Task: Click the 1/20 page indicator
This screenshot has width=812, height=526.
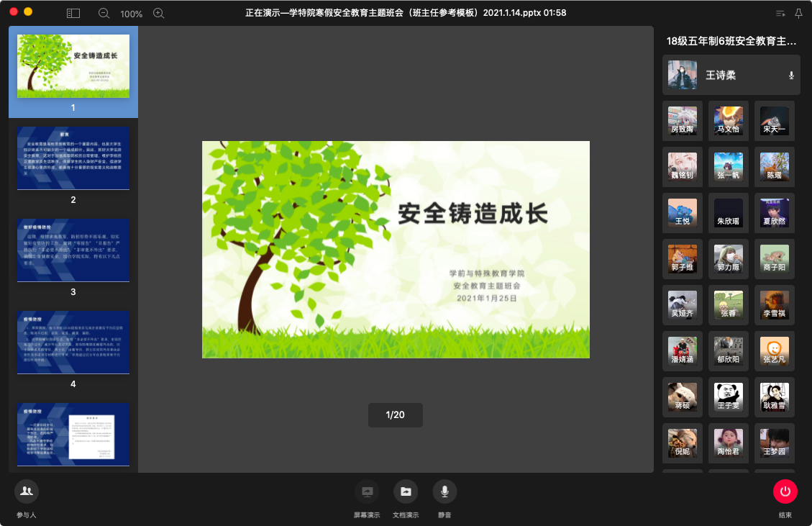Action: tap(396, 414)
